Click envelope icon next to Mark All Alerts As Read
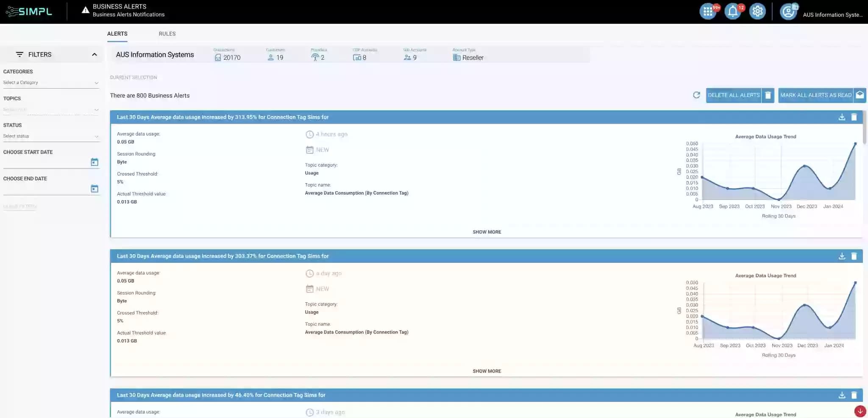 pos(860,95)
